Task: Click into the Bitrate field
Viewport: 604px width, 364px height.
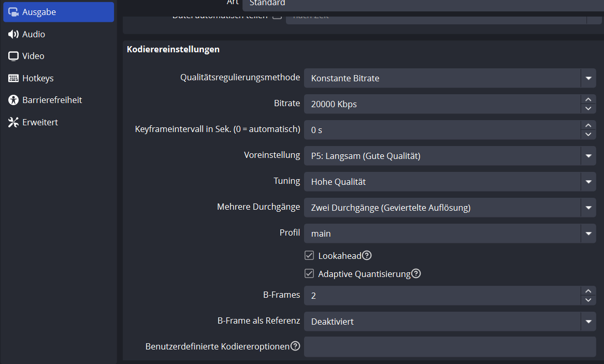Action: (442, 104)
